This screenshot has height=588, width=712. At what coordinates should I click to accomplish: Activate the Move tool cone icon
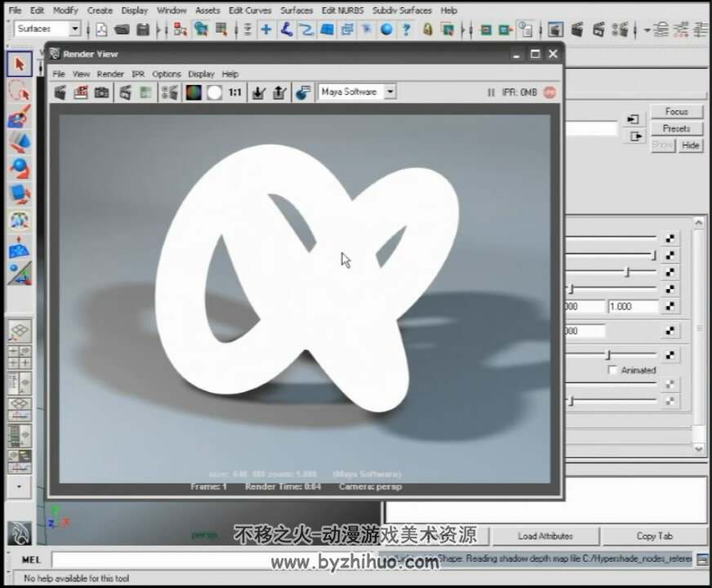pyautogui.click(x=19, y=142)
